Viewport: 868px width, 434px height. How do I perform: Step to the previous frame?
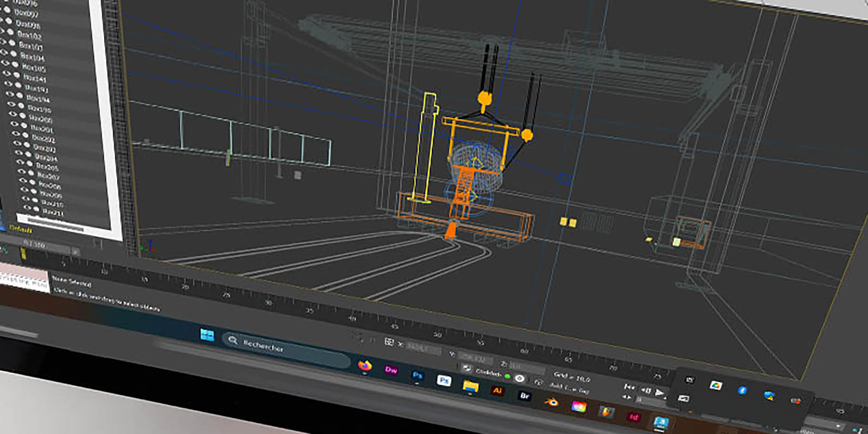pyautogui.click(x=646, y=390)
